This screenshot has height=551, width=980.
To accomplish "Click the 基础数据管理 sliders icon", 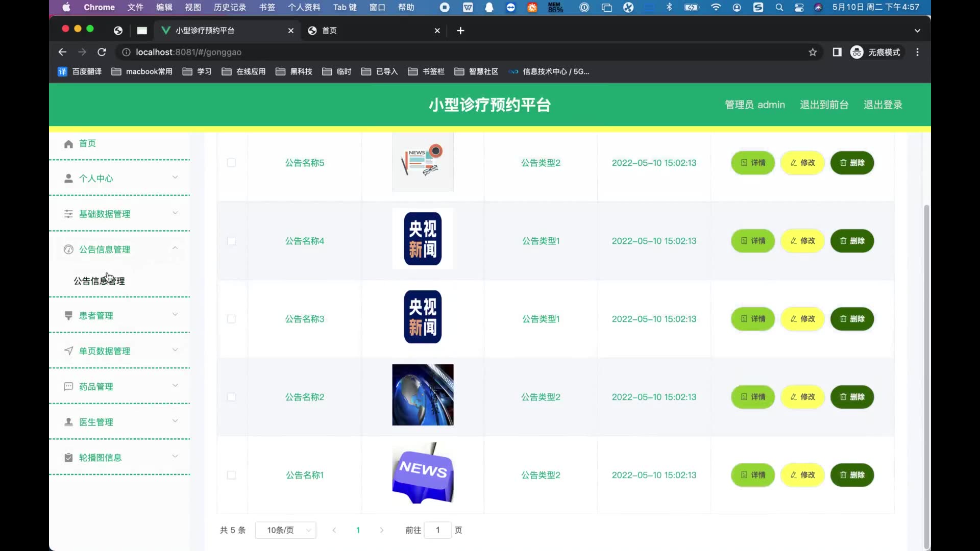I will (x=68, y=214).
